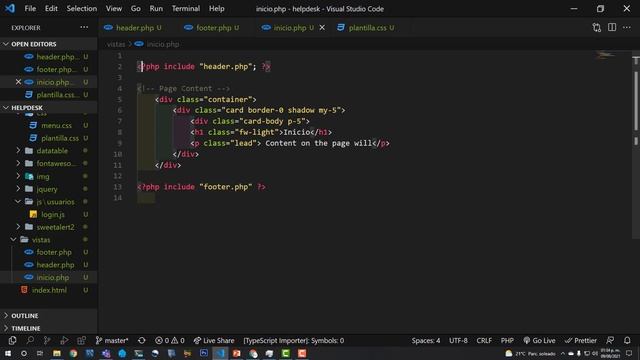This screenshot has width=640, height=360.
Task: Close inicio.php in Open Editors list
Action: click(x=18, y=82)
